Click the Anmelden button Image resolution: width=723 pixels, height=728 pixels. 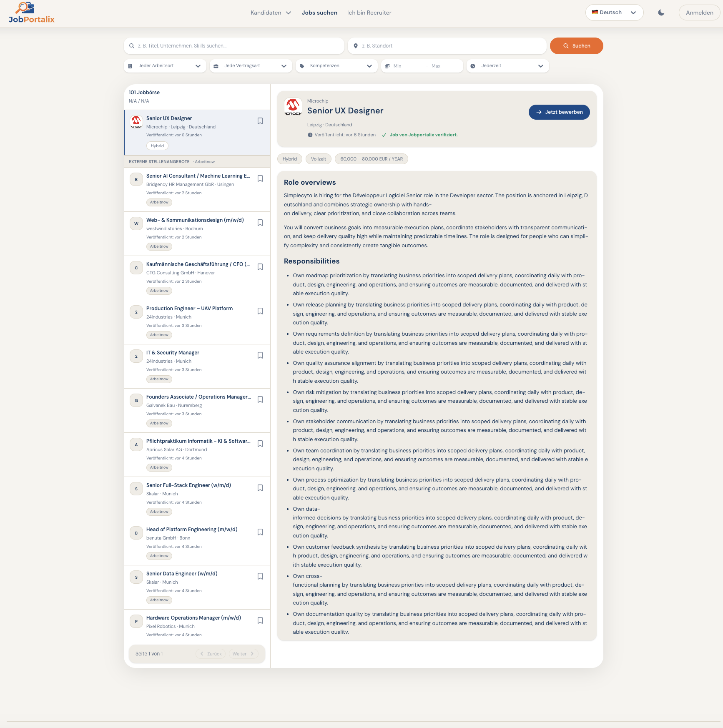click(699, 13)
